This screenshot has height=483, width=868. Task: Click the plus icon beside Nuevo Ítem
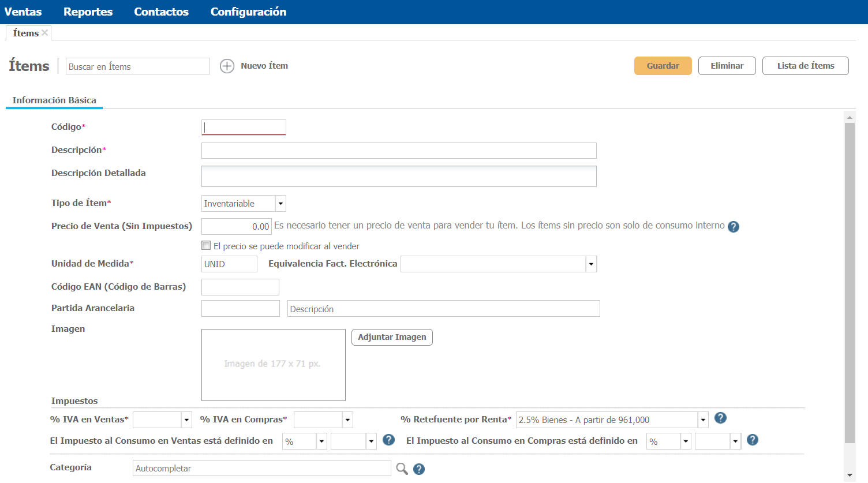227,66
